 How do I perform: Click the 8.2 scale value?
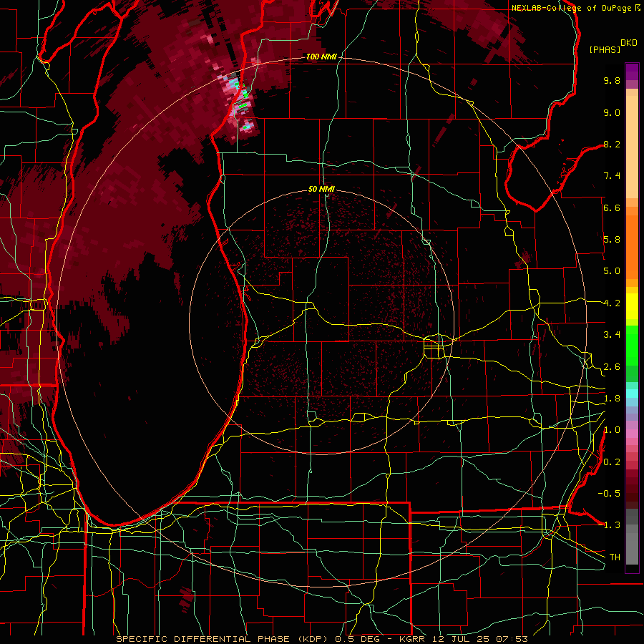pyautogui.click(x=612, y=144)
